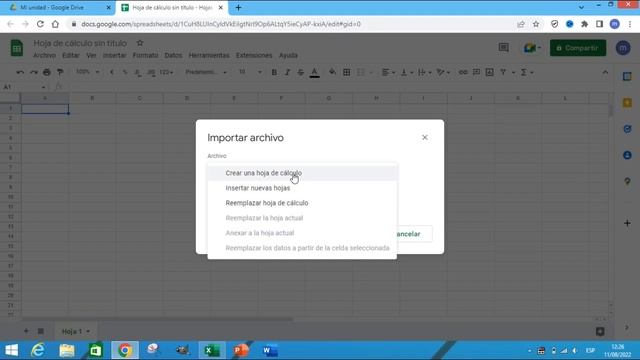Click the Name Box showing A1
The image size is (640, 360).
pos(24,87)
